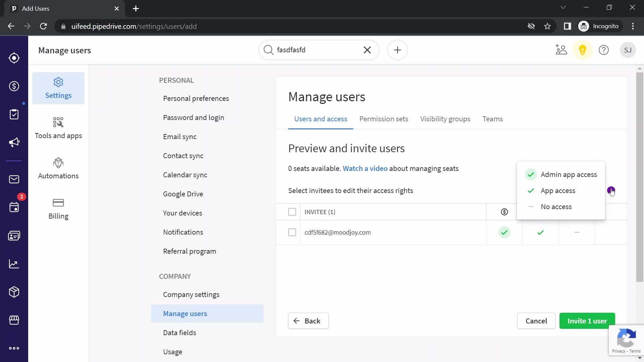
Task: Toggle deals app access for cdf5f682@moodjoy.com
Action: click(504, 232)
